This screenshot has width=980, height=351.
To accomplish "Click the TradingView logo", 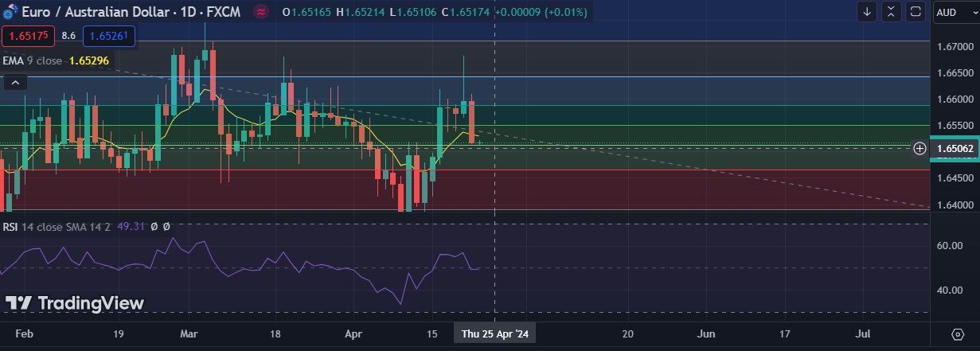I will (75, 303).
